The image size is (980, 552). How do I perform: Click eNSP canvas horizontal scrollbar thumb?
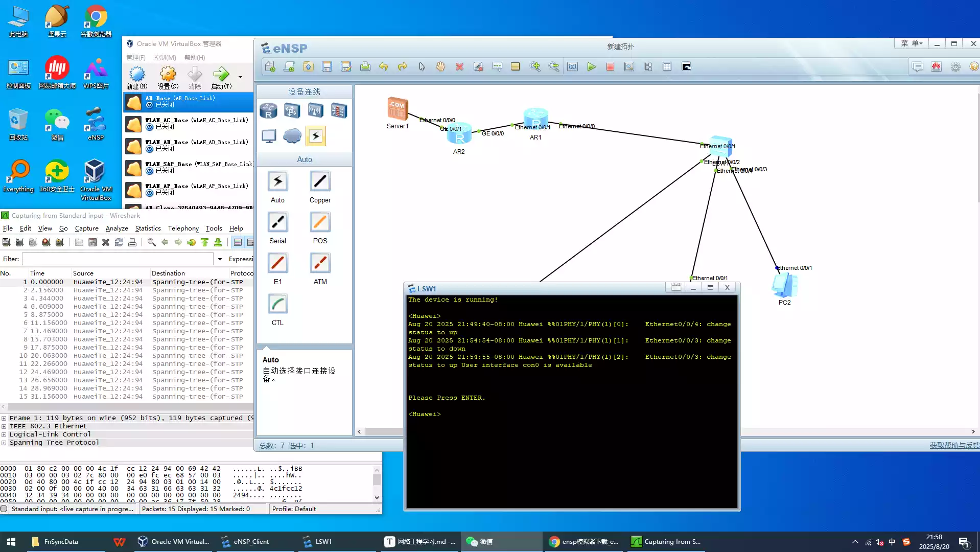(x=384, y=432)
